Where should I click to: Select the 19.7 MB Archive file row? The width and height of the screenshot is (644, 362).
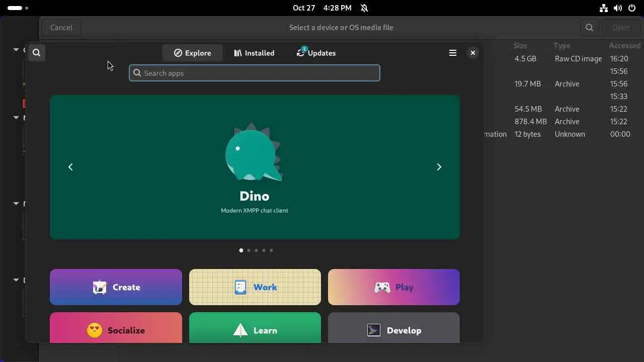point(563,84)
